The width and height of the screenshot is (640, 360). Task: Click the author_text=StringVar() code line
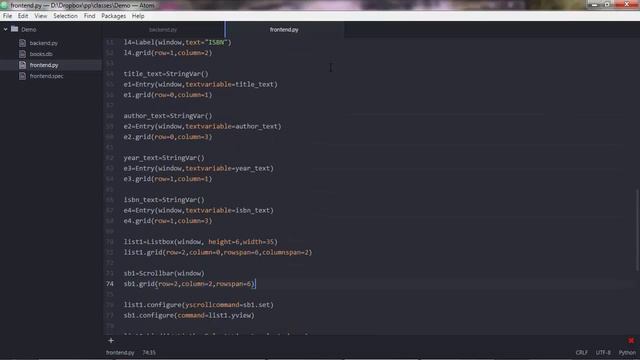click(168, 116)
